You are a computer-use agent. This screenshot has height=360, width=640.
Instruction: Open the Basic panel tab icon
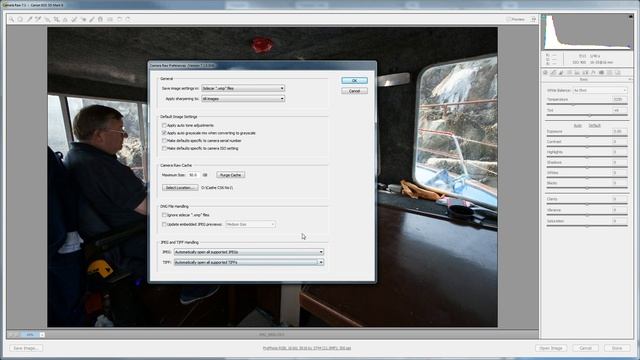545,72
